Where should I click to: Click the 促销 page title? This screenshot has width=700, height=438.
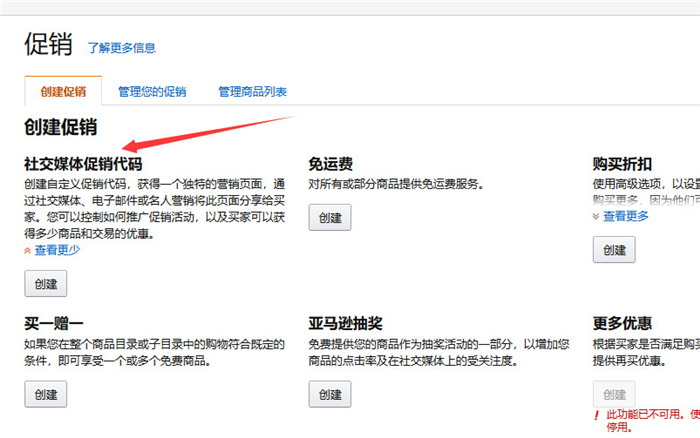point(48,44)
